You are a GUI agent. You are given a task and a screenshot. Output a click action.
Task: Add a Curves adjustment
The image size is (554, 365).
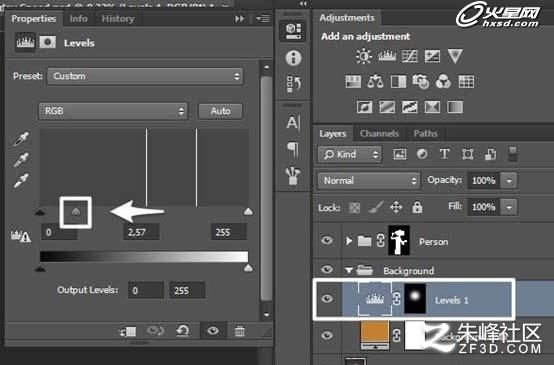pos(410,56)
